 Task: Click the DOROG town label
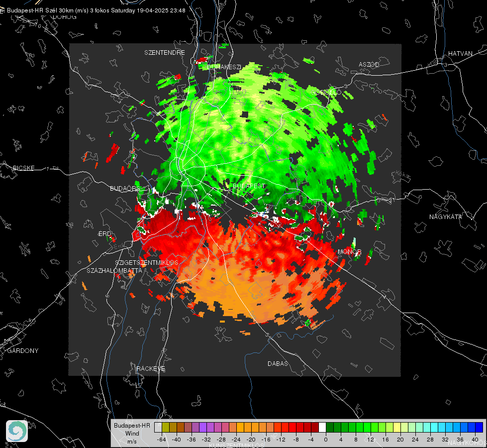coord(65,17)
